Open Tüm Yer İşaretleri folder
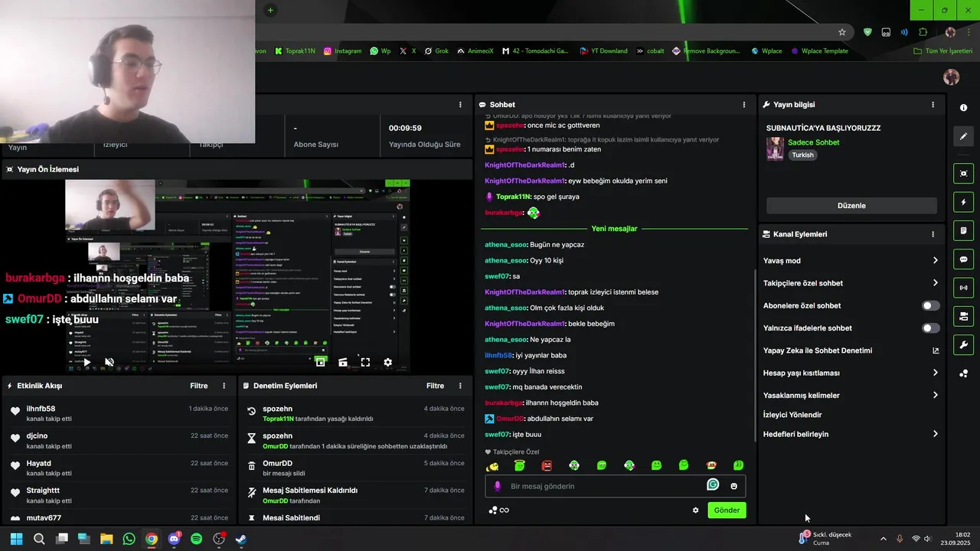Screen dimensions: 980x551 coord(943,51)
